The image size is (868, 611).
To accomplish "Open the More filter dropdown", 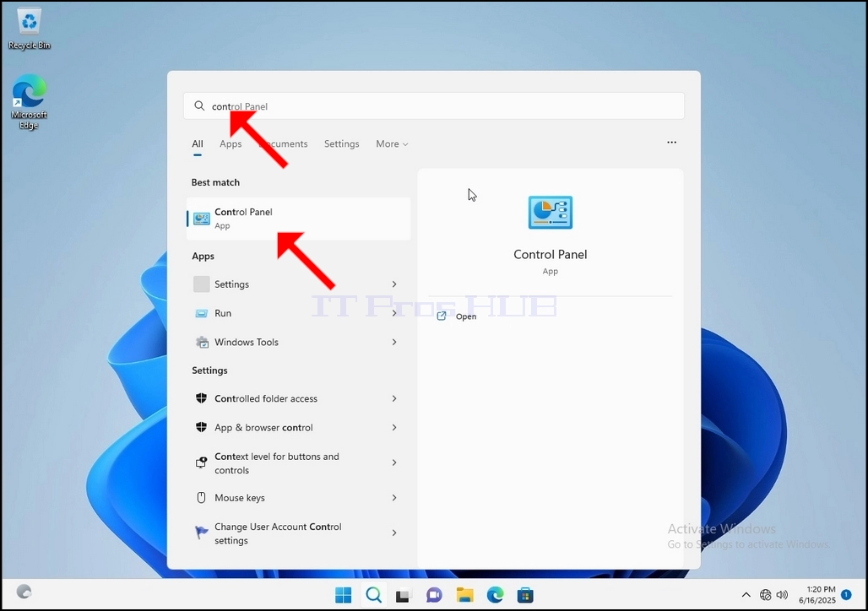I will [392, 144].
